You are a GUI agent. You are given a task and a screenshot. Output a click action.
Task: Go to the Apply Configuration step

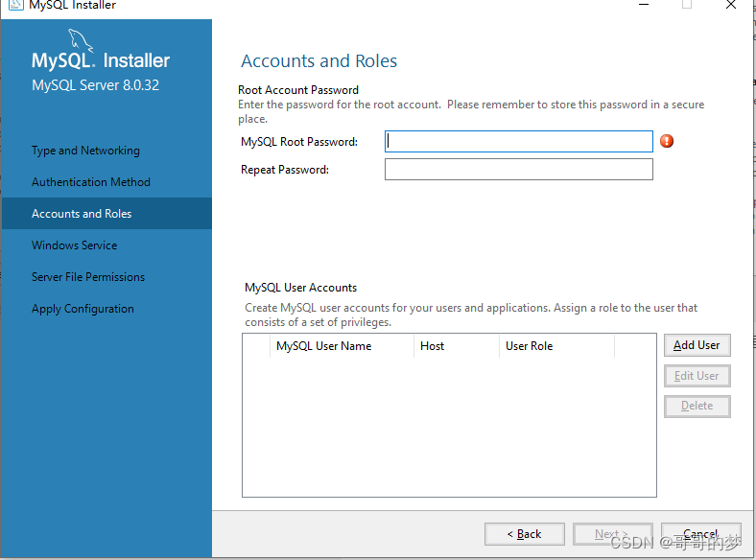tap(83, 309)
